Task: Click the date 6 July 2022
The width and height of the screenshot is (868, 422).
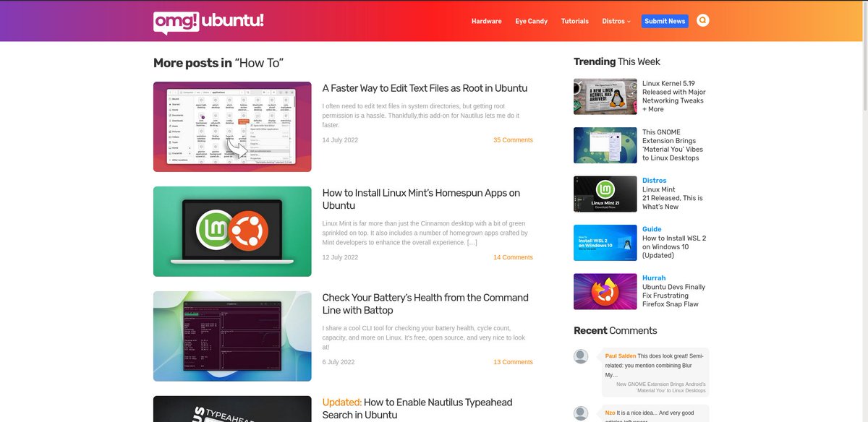Action: pos(339,362)
